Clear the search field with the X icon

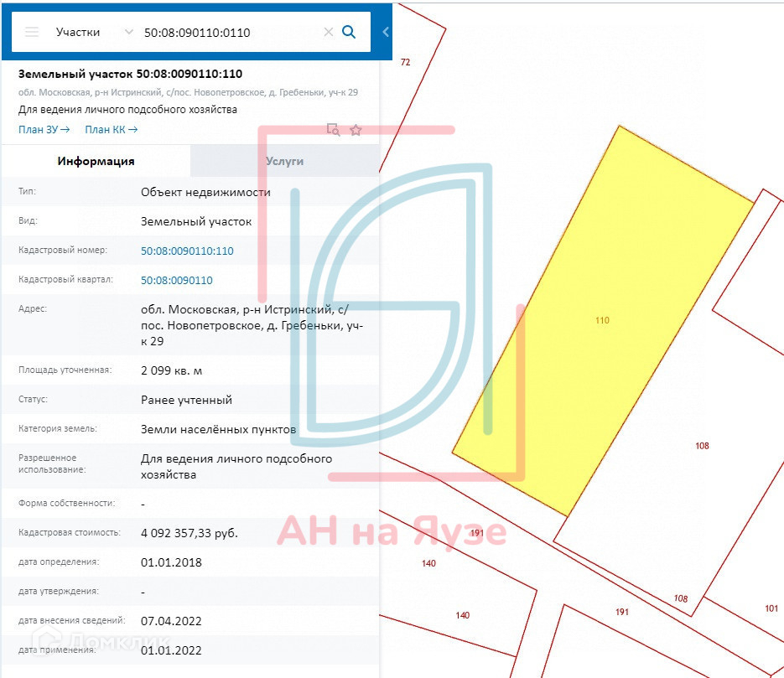(329, 33)
